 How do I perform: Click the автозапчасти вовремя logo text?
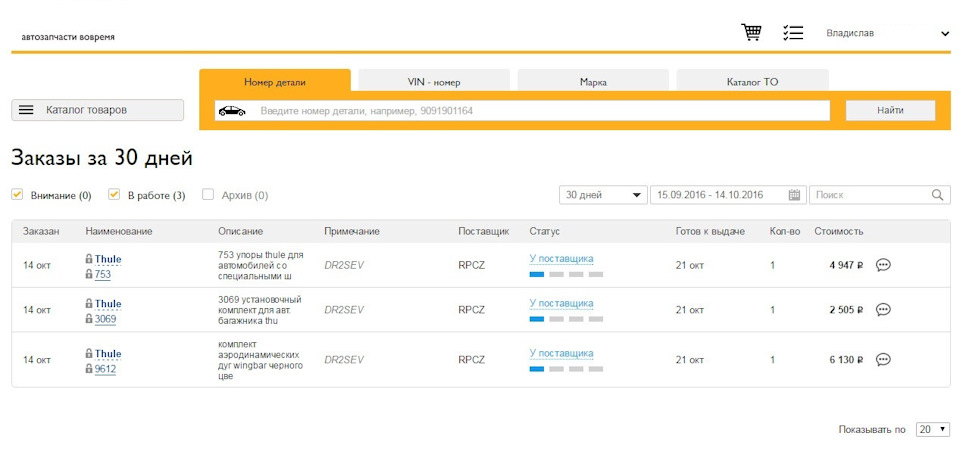coord(68,37)
